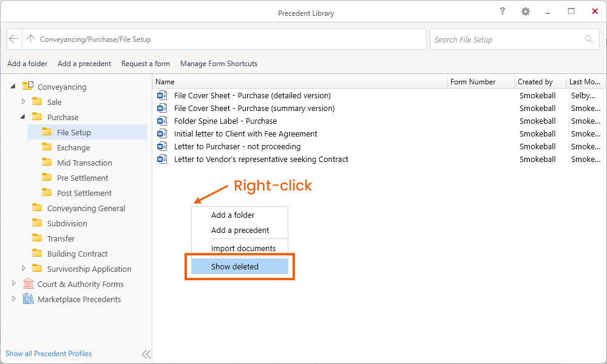Expand the Sale folder arrow
Viewport: 607px width, 364px height.
coord(24,102)
